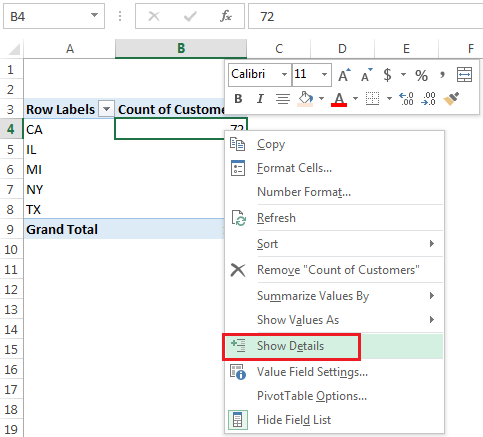Click the formula bar Enter checkmark icon
The height and width of the screenshot is (437, 483).
tap(190, 16)
